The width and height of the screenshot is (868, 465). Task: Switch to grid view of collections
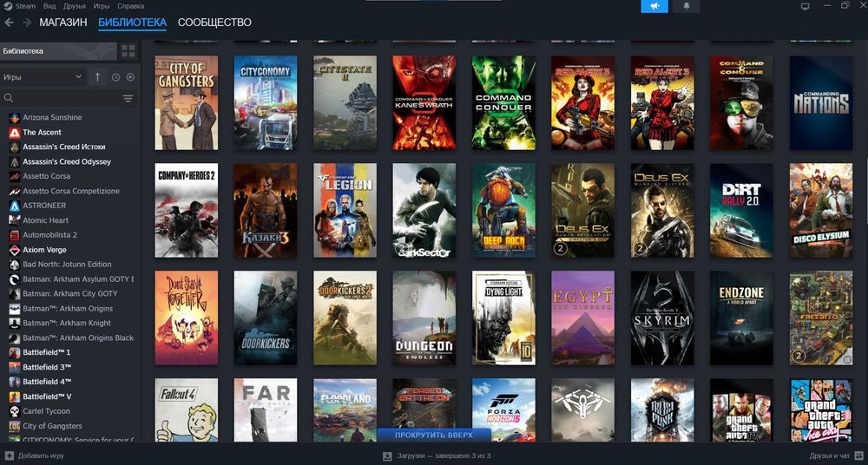[x=128, y=51]
